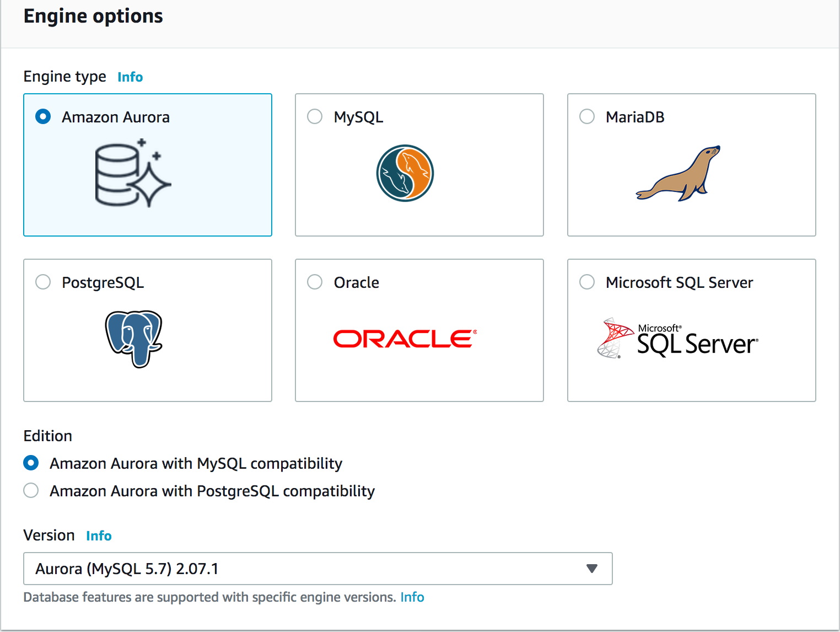Click the red Oracle logo
The width and height of the screenshot is (840, 632).
tap(405, 339)
